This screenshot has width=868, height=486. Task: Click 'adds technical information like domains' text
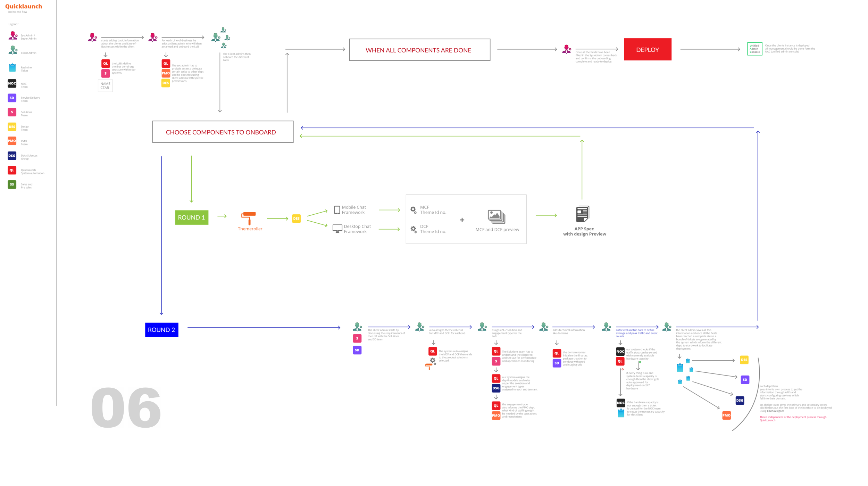568,331
